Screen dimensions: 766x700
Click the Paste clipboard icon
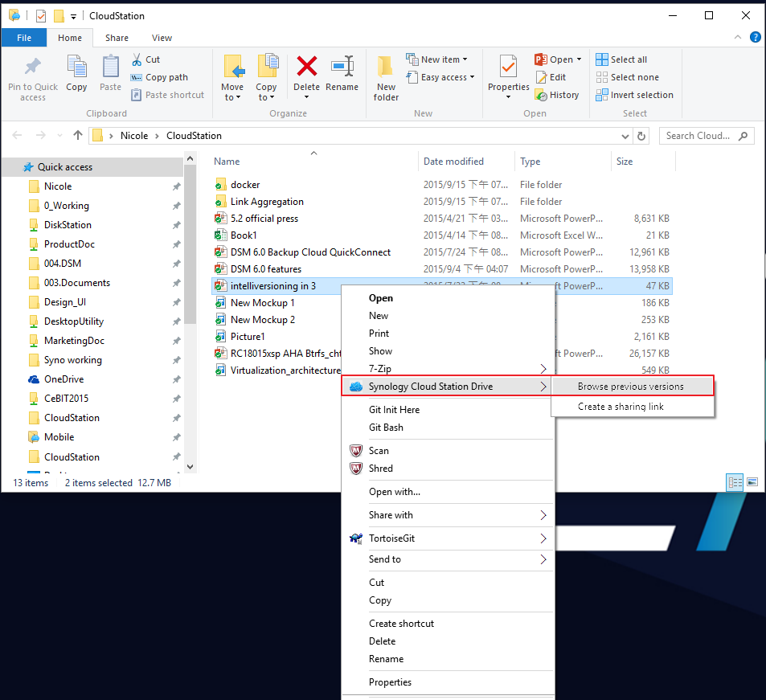tap(110, 67)
